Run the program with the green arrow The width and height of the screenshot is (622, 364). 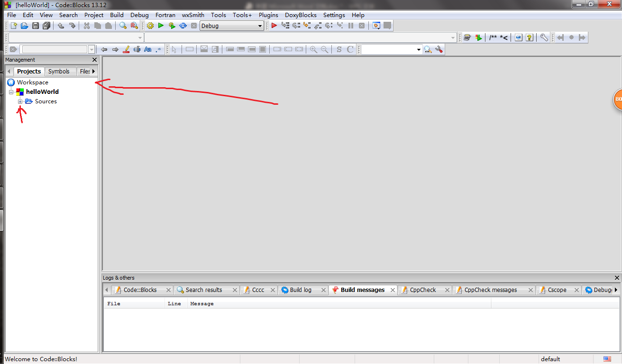[x=161, y=26]
